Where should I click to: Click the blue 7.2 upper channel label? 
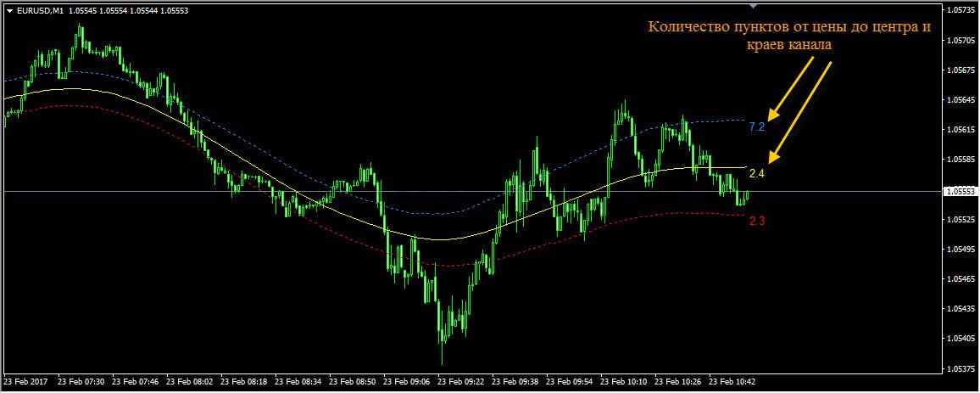pos(757,126)
